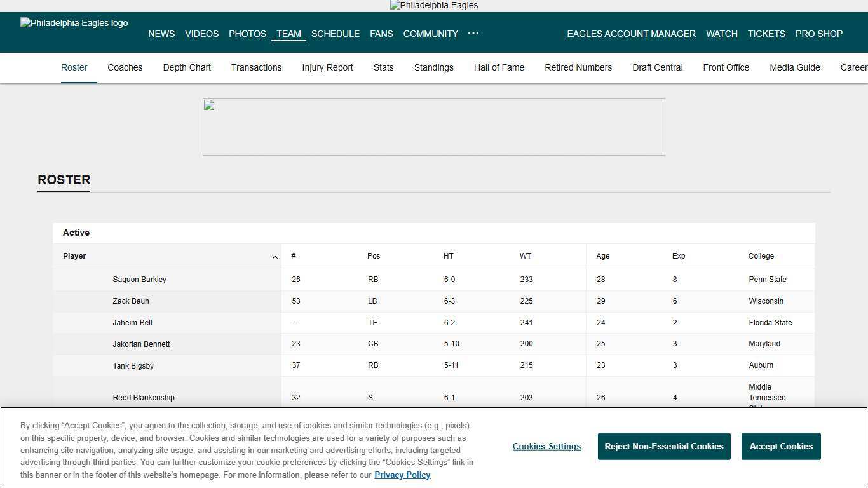
Task: Sort roster by the College column header
Action: tap(761, 256)
